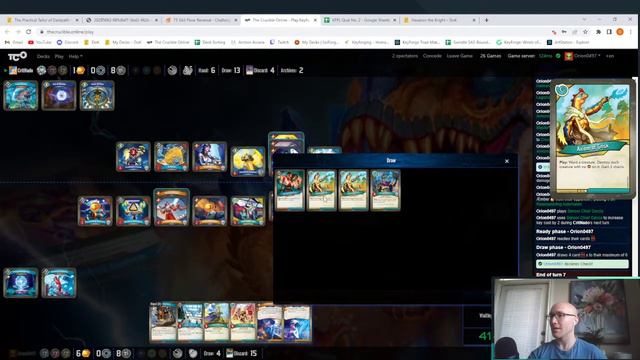Open the Play menu
This screenshot has height=360, width=640.
(x=59, y=56)
